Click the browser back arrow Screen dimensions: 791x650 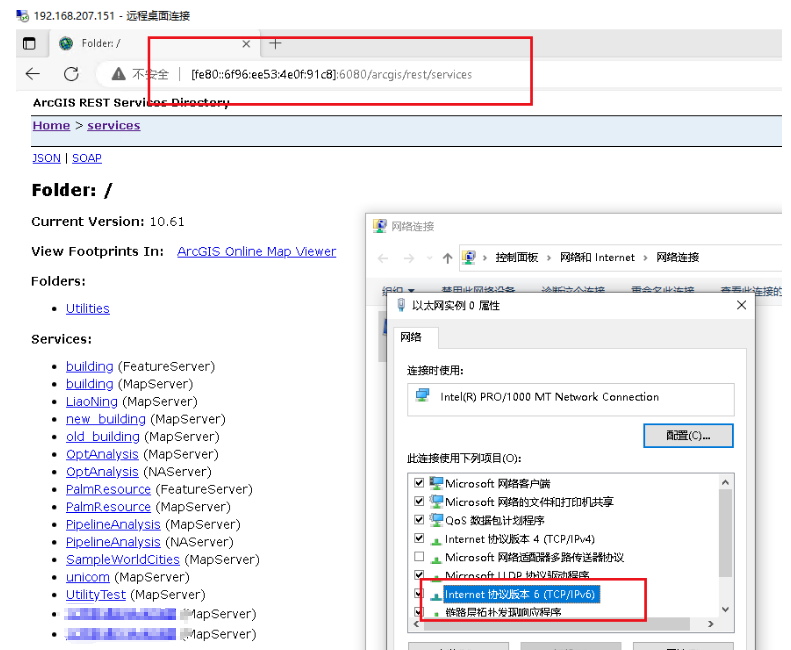point(33,74)
